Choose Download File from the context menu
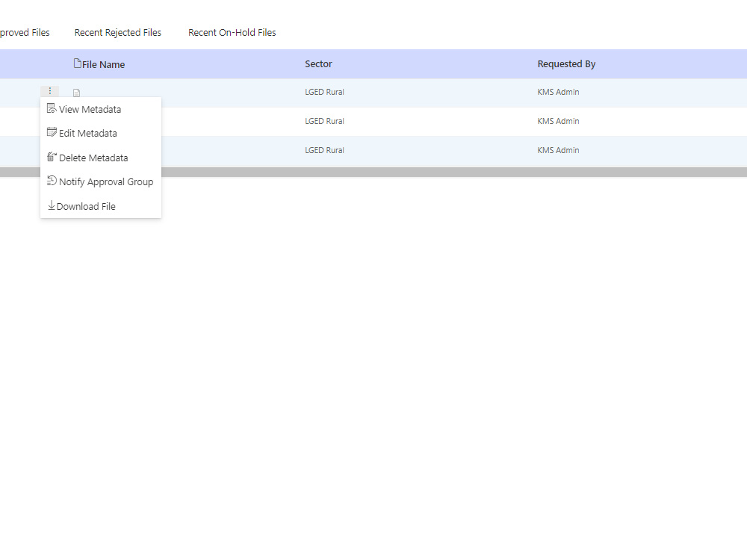Screen dimensions: 747x560 click(x=86, y=206)
